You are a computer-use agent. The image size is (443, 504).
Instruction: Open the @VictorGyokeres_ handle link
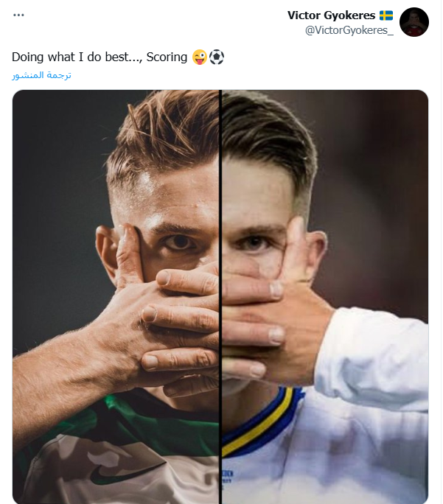[351, 29]
